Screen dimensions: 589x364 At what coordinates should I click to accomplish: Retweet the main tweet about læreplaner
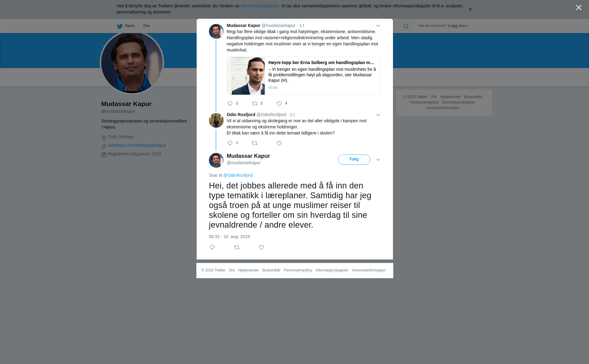click(237, 247)
